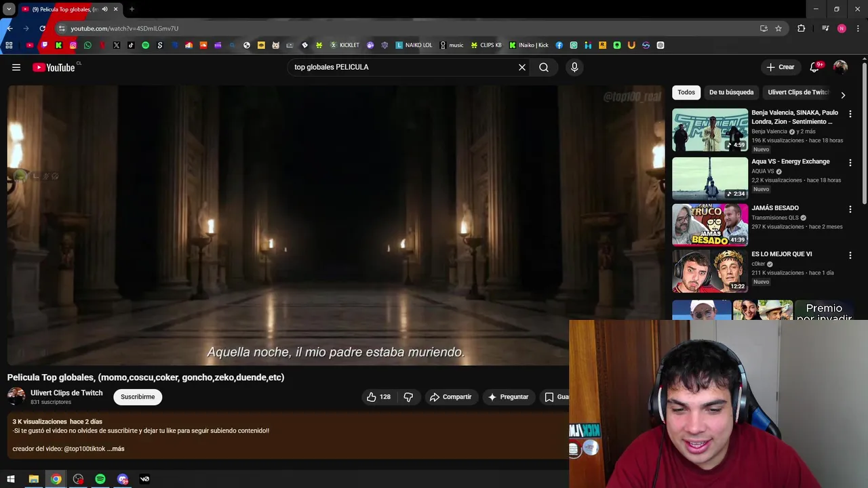Open the JAMÁS BESADO video thumbnail

710,224
